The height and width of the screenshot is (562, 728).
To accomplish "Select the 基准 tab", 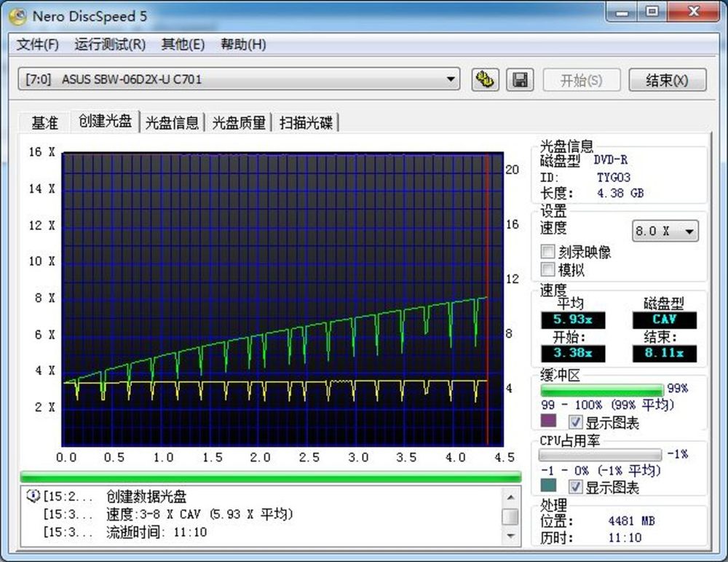I will (44, 122).
